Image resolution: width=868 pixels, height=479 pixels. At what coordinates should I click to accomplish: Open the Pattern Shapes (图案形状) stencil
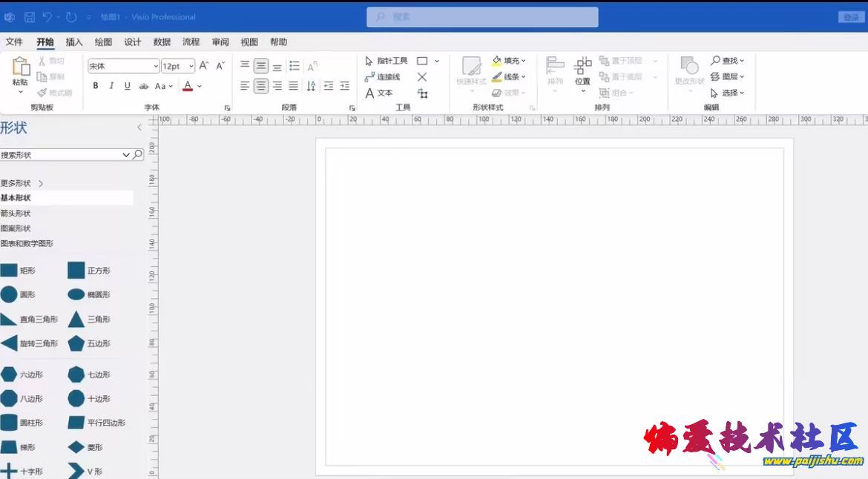click(16, 228)
